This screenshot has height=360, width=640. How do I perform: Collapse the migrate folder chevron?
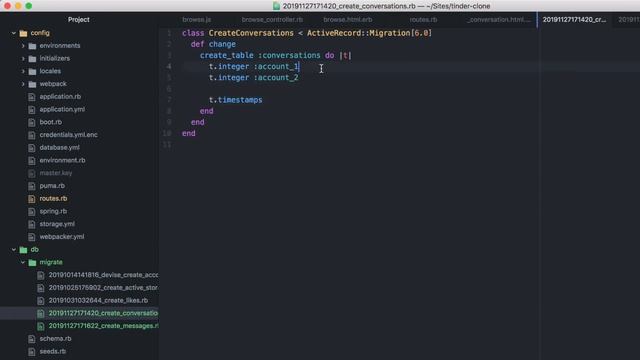tap(23, 262)
